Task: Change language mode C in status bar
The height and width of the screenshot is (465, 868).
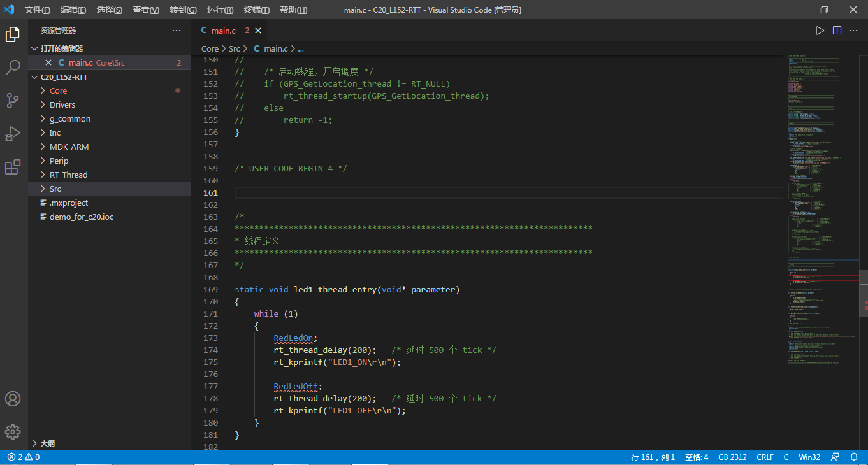Action: (x=786, y=457)
